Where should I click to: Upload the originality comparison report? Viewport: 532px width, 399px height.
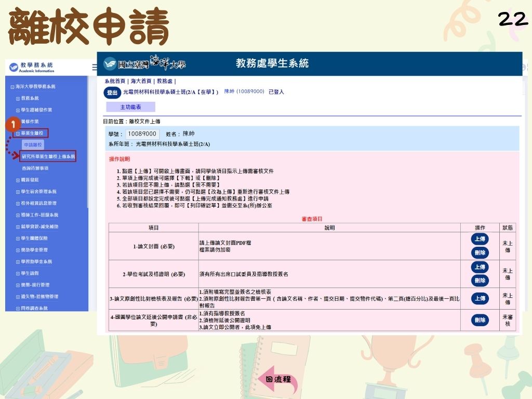(479, 299)
